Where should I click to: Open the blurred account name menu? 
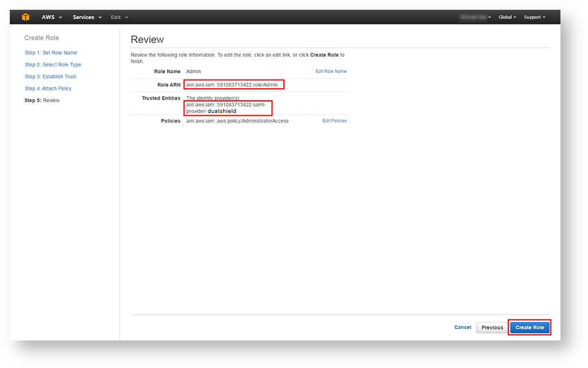tap(475, 17)
